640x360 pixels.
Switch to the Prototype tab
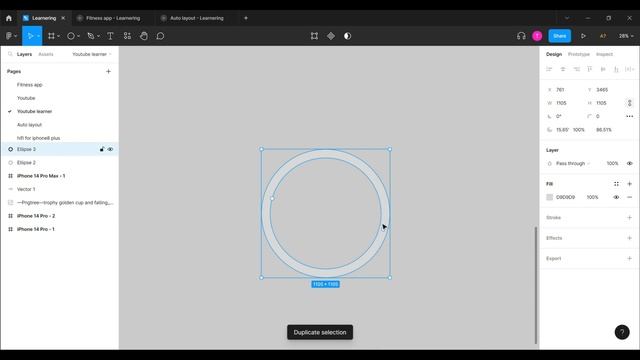pos(579,54)
